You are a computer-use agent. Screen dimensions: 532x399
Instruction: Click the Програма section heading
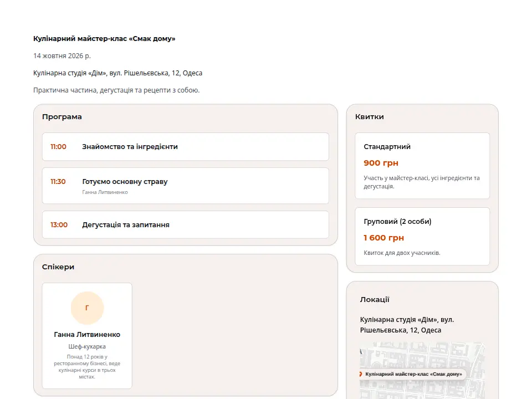tap(62, 117)
